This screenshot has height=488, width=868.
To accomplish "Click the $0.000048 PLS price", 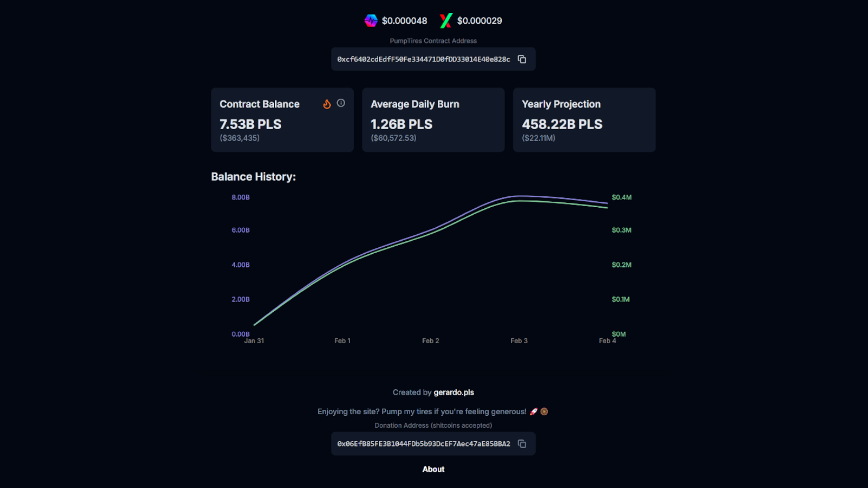I will click(404, 21).
